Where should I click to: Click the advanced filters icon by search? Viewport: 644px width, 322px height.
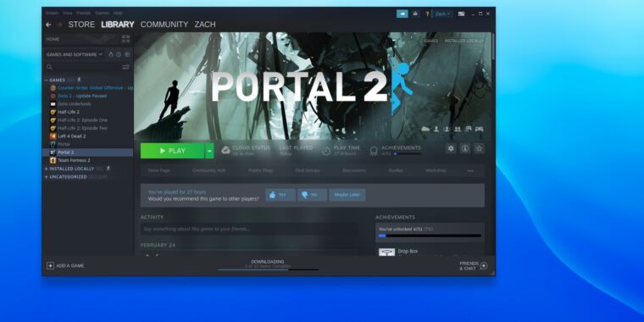click(x=125, y=67)
